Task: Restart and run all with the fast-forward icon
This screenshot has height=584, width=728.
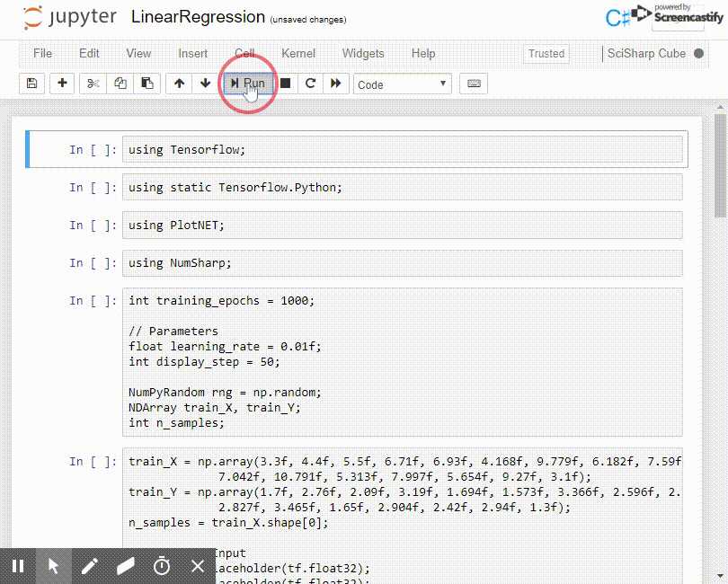Action: tap(335, 84)
